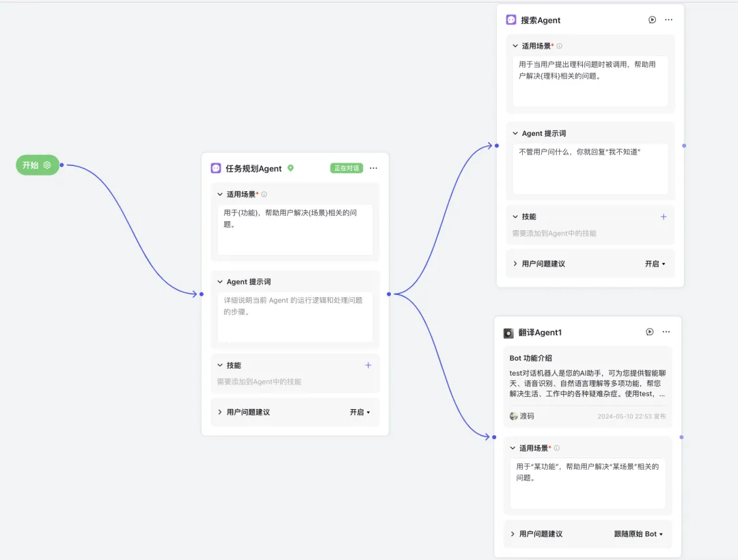Open the 跟随原始 Bot dropdown in 翻译Agent1
This screenshot has height=560, width=738.
pyautogui.click(x=639, y=534)
